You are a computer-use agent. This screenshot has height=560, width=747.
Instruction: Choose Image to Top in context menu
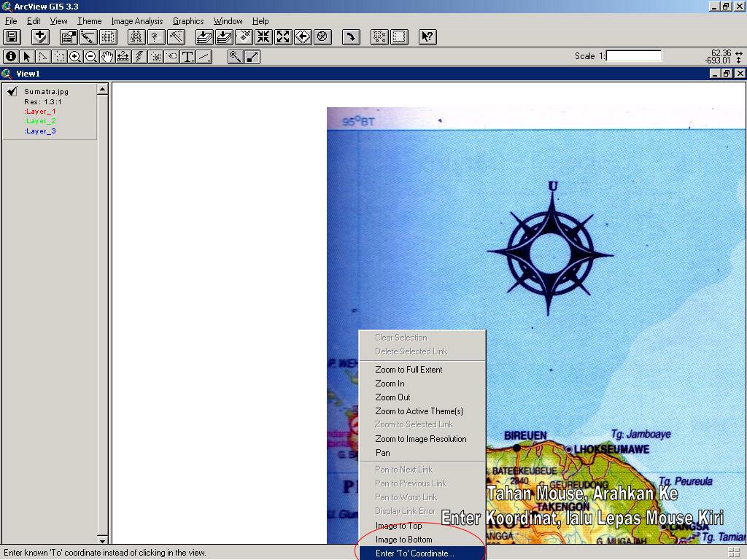click(x=422, y=526)
